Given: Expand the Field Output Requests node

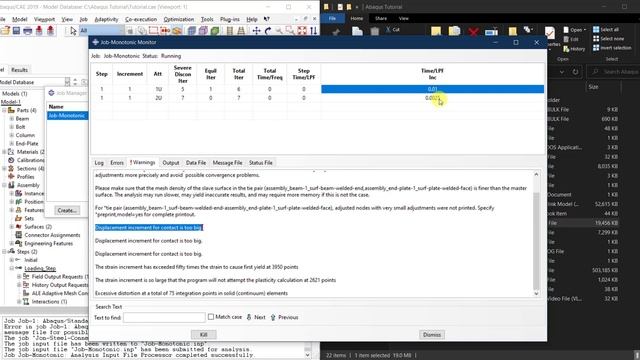Looking at the screenshot, I should coord(19,276).
